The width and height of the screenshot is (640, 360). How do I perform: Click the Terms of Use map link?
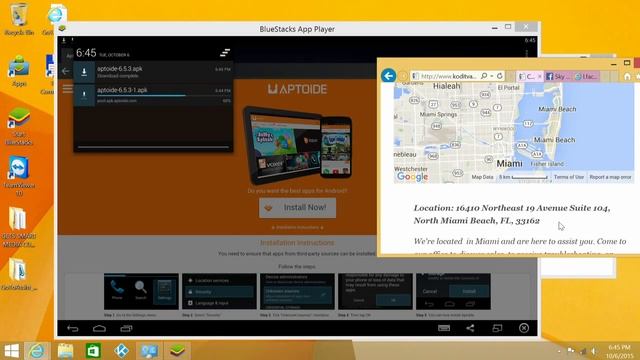click(569, 177)
